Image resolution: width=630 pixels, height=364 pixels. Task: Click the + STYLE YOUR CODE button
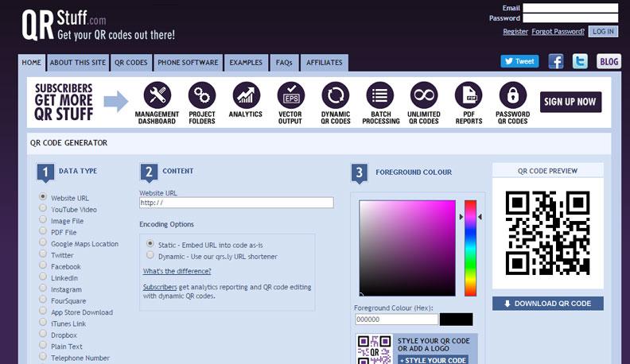click(x=433, y=360)
